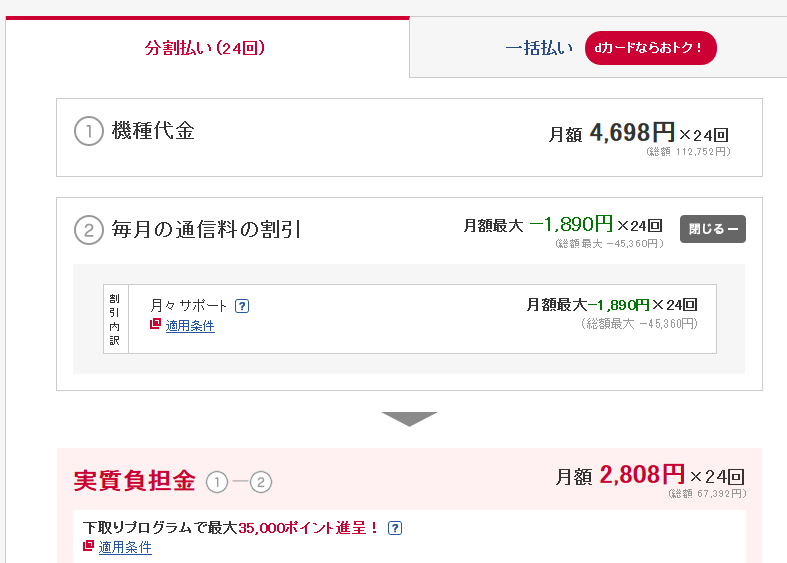
Task: Click circled number 1 beside 機種代金
Action: click(89, 131)
